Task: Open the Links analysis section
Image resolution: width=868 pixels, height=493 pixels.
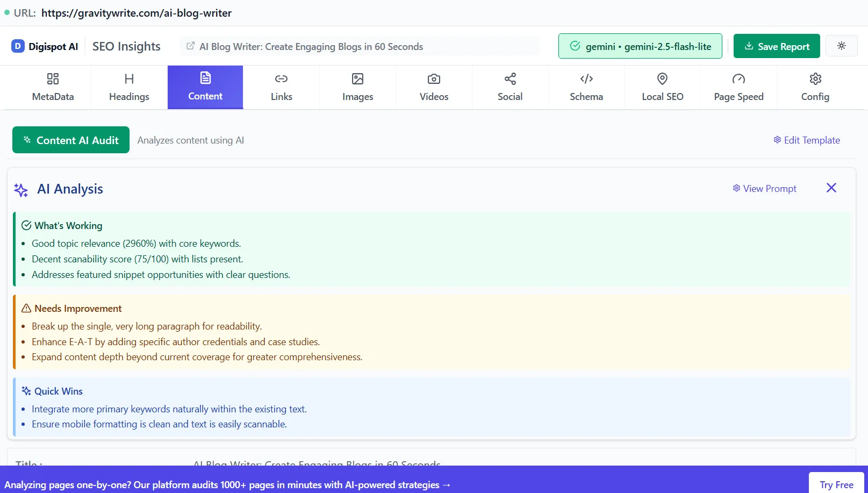Action: pos(281,87)
